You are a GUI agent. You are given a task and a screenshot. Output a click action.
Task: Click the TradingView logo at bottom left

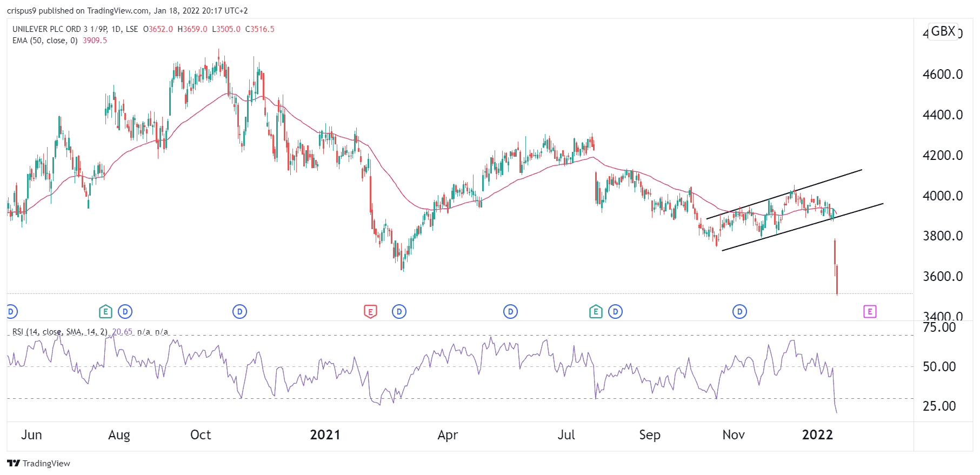[39, 463]
